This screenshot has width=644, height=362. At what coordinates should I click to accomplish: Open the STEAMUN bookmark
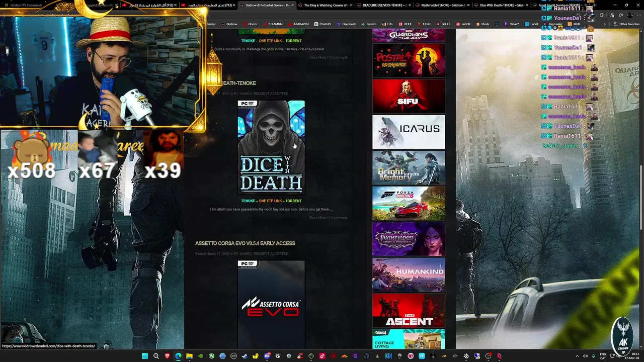[x=272, y=24]
